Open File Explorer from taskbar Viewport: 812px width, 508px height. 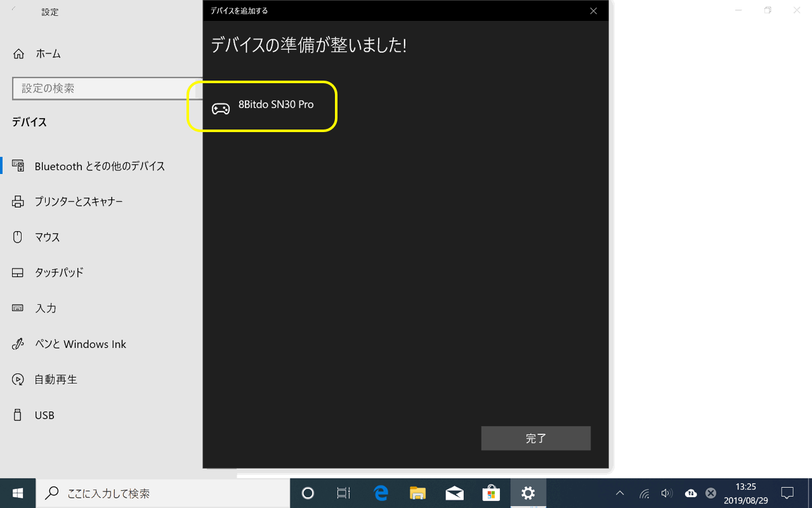(417, 493)
